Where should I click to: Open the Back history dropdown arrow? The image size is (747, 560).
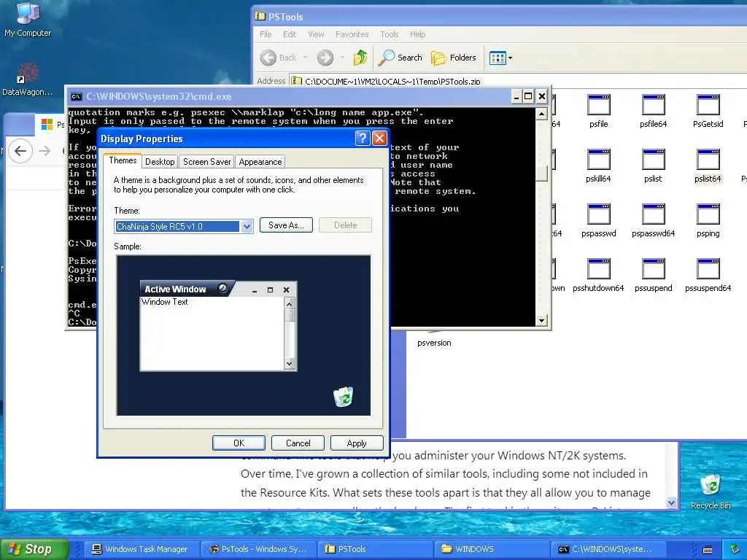pyautogui.click(x=306, y=58)
